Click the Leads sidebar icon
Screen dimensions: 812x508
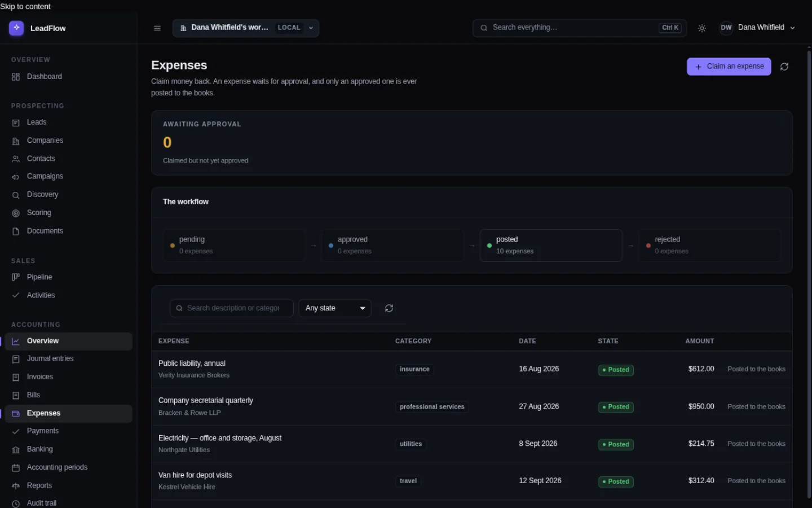(x=16, y=122)
